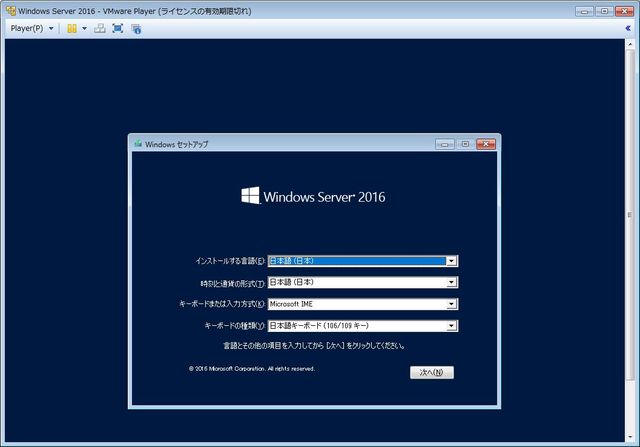Click the Player(P) dropdown arrow
Viewport: 640px width, 447px height.
click(51, 29)
